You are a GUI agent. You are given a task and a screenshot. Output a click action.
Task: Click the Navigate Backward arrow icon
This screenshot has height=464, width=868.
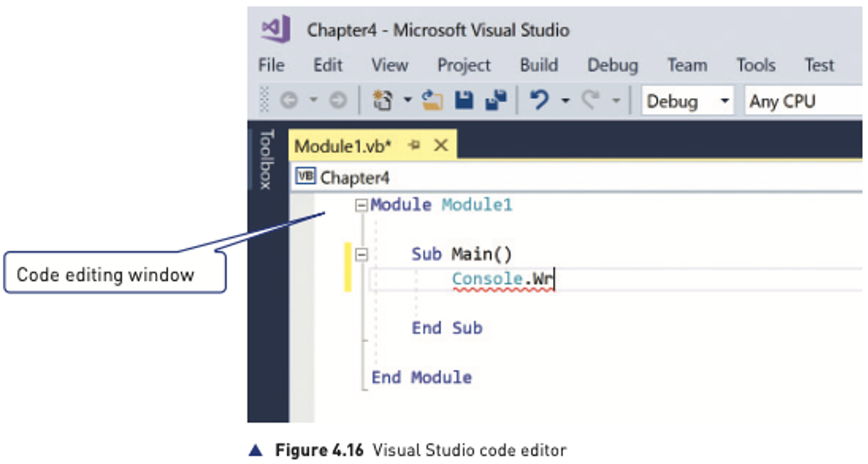(289, 100)
